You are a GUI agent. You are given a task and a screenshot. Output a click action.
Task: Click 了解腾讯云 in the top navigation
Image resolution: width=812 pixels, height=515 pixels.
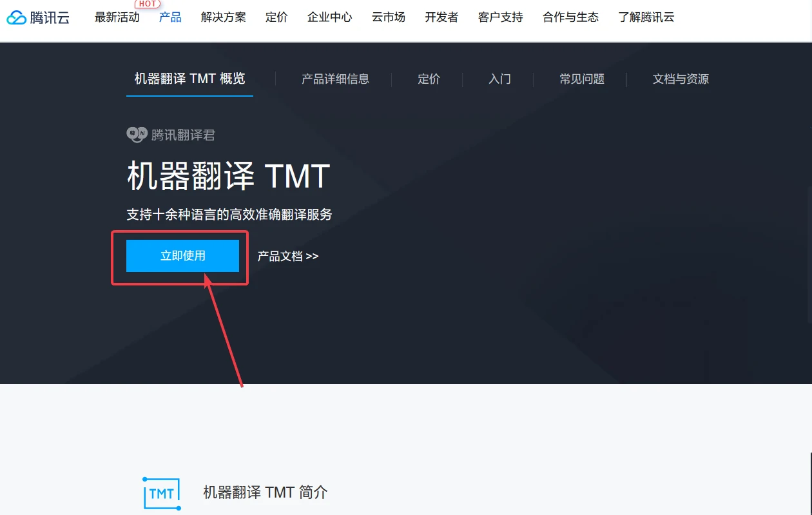[x=646, y=17]
